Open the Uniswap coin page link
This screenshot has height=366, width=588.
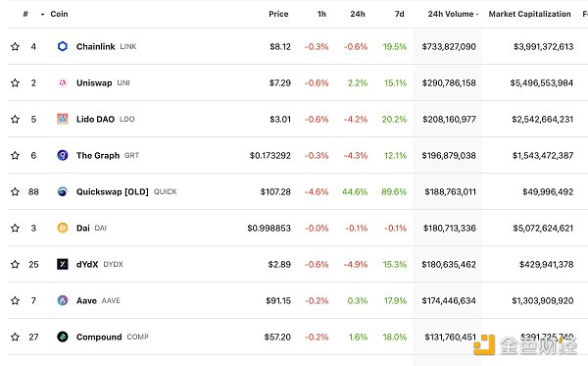click(94, 83)
